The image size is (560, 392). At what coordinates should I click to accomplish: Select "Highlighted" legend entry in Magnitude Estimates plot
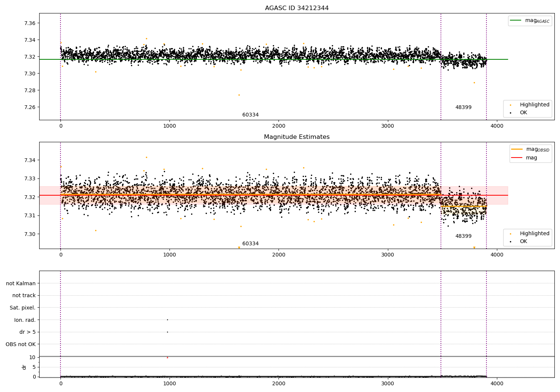click(x=535, y=234)
